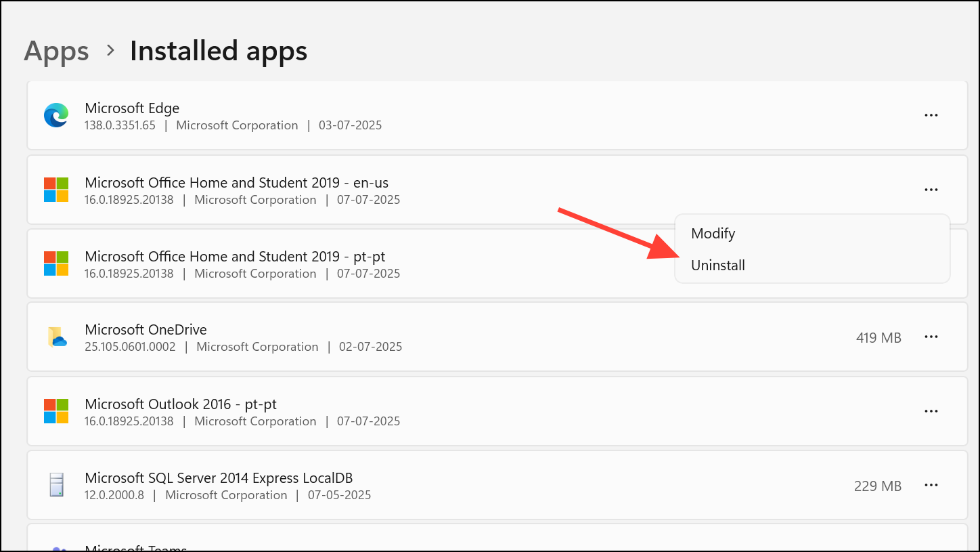
Task: Click the Microsoft Edge app icon
Action: tap(56, 115)
